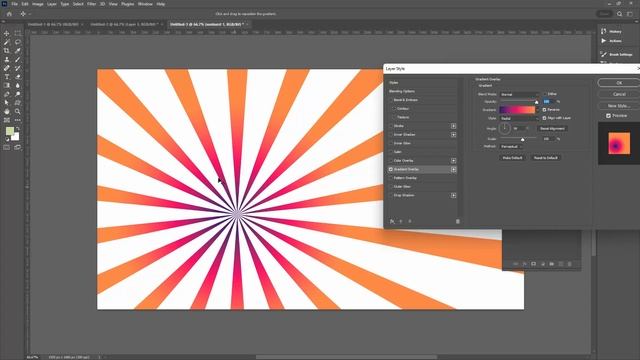Toggle the Preview checkbox
Viewport: 640px width, 360px height.
609,116
